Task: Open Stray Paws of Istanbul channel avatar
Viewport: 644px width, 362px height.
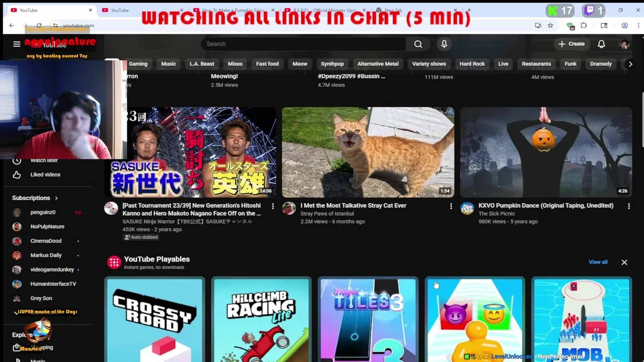Action: pyautogui.click(x=289, y=208)
